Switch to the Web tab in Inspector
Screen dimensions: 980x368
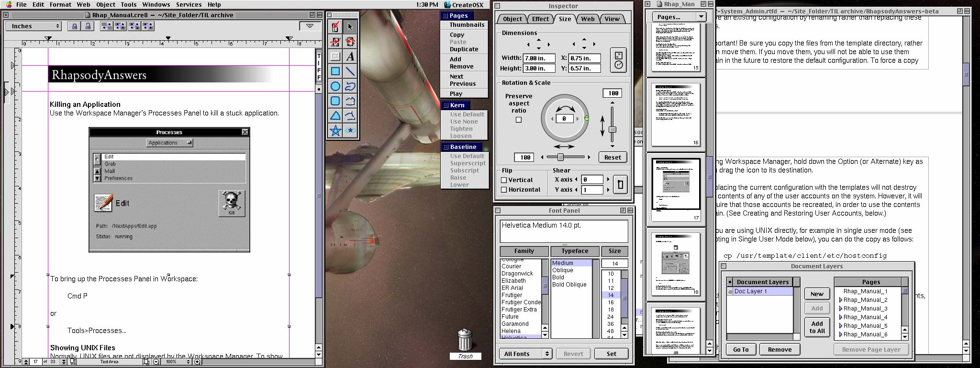click(x=588, y=19)
